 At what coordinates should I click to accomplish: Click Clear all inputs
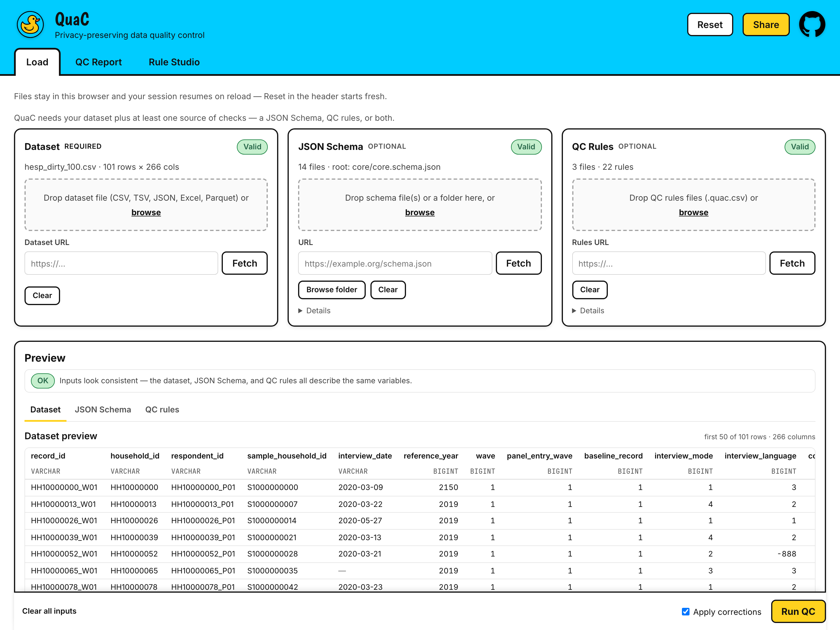[x=49, y=611]
